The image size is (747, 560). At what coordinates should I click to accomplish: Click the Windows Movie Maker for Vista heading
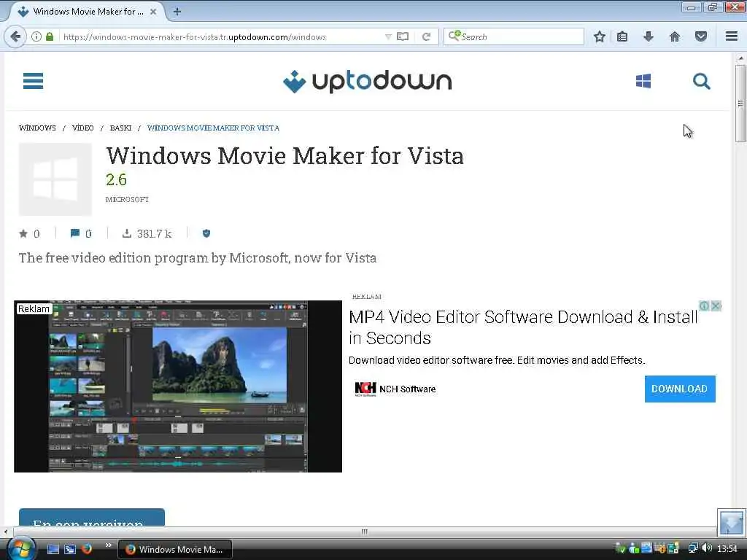[x=285, y=156]
